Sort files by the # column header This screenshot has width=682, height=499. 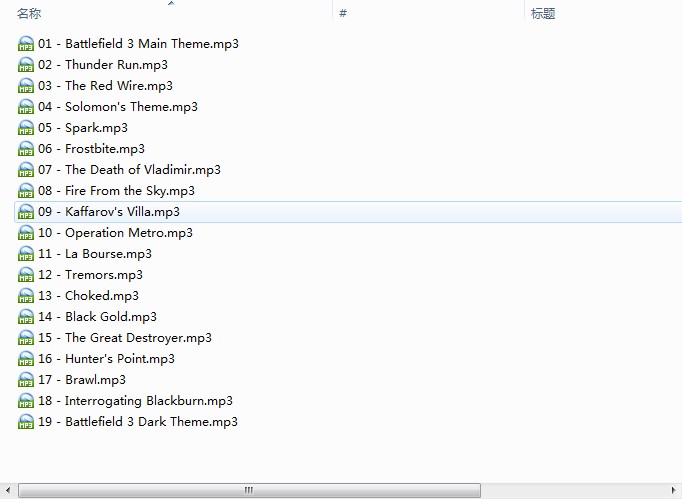point(343,13)
